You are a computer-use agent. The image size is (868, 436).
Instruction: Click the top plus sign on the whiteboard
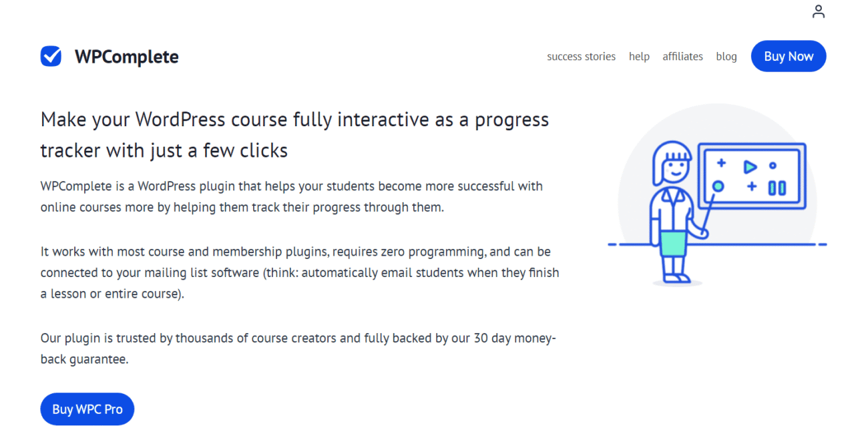coord(722,163)
